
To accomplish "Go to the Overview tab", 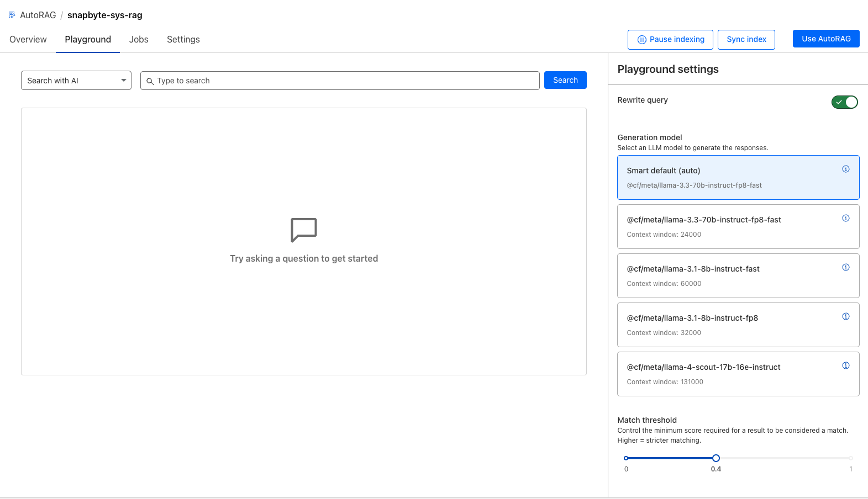I will (28, 40).
